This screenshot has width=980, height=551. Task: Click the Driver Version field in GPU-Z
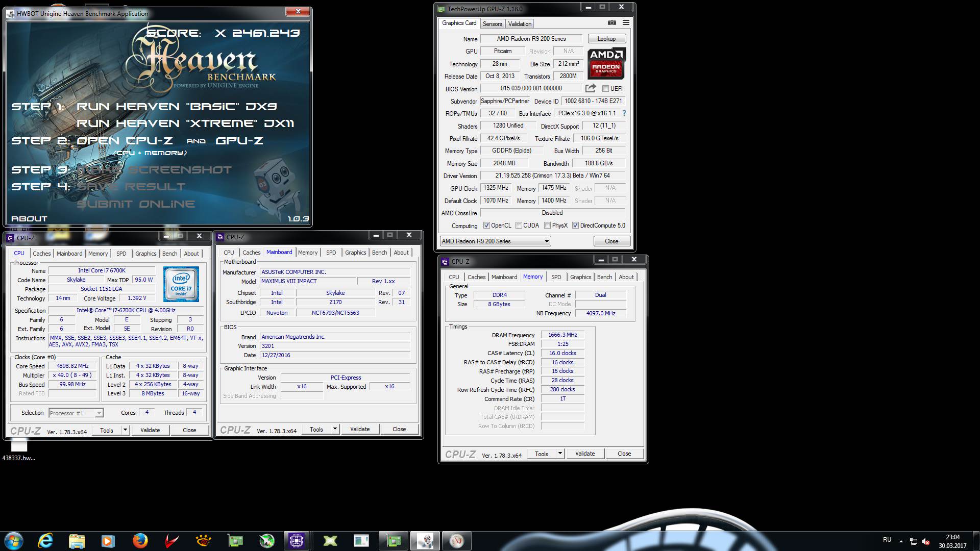tap(552, 176)
